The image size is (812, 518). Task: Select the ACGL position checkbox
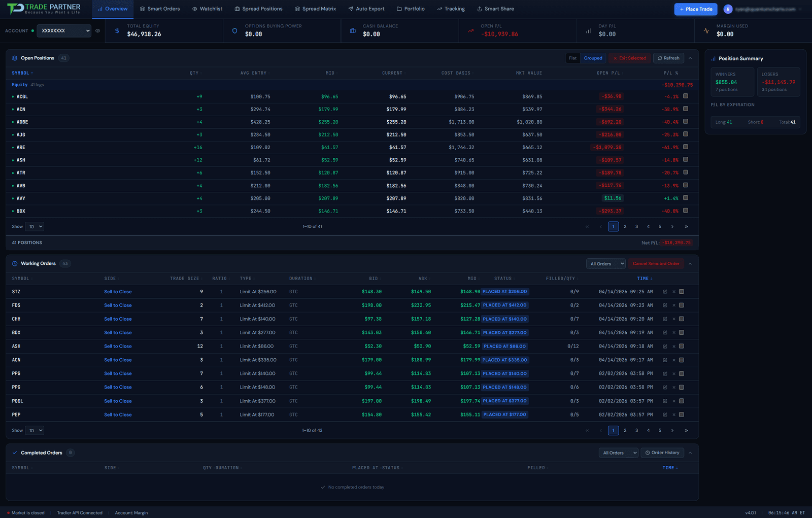pos(686,96)
